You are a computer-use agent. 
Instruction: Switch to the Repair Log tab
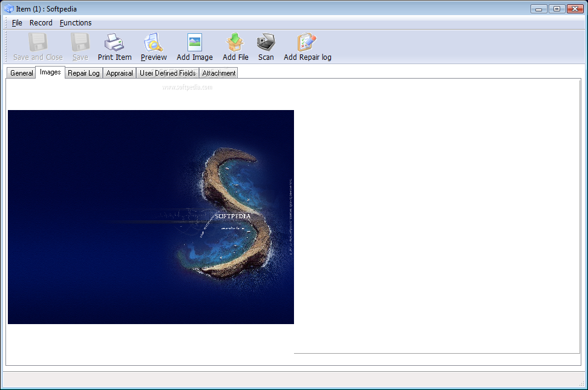[x=83, y=73]
